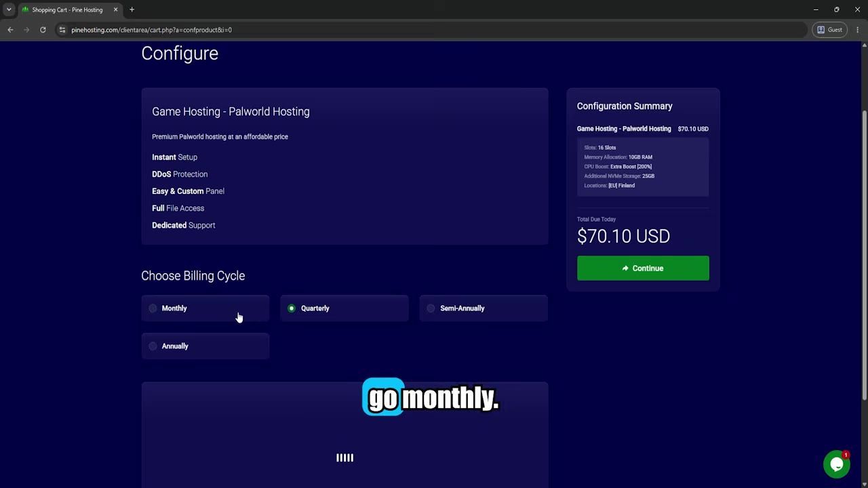Click the Instant Setup text
This screenshot has width=868, height=488.
pos(174,157)
